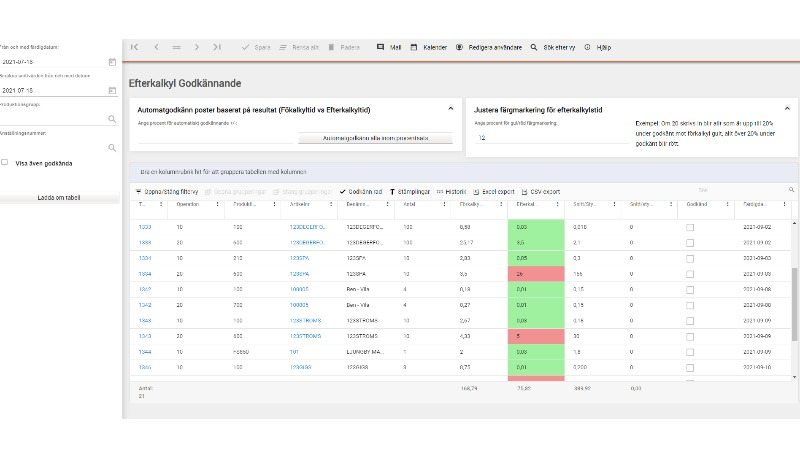Screen dimensions: 800x460
Task: Open column menu for Benämn header
Action: tap(387, 204)
